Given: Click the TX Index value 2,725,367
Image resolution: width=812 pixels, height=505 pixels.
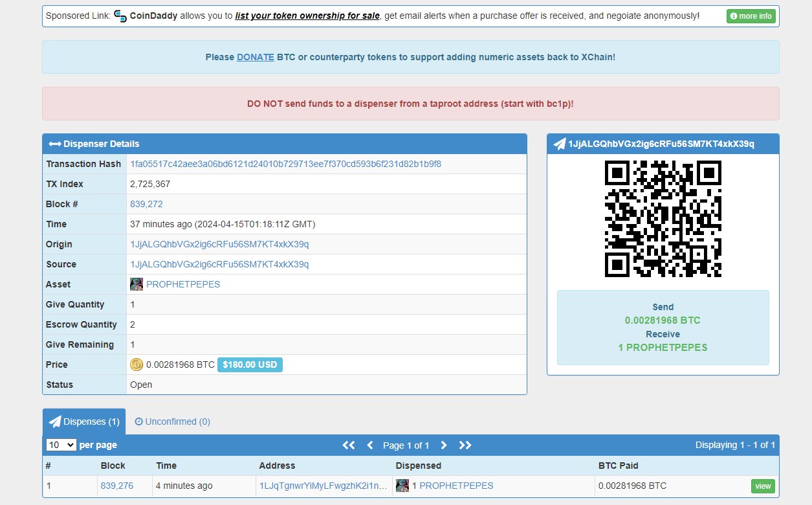Looking at the screenshot, I should [151, 184].
